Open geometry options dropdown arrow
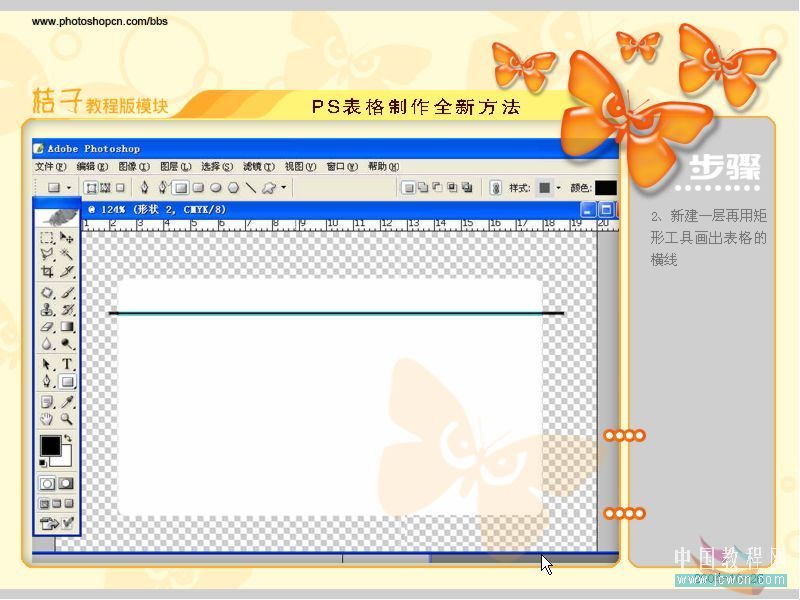The height and width of the screenshot is (600, 800). 284,187
